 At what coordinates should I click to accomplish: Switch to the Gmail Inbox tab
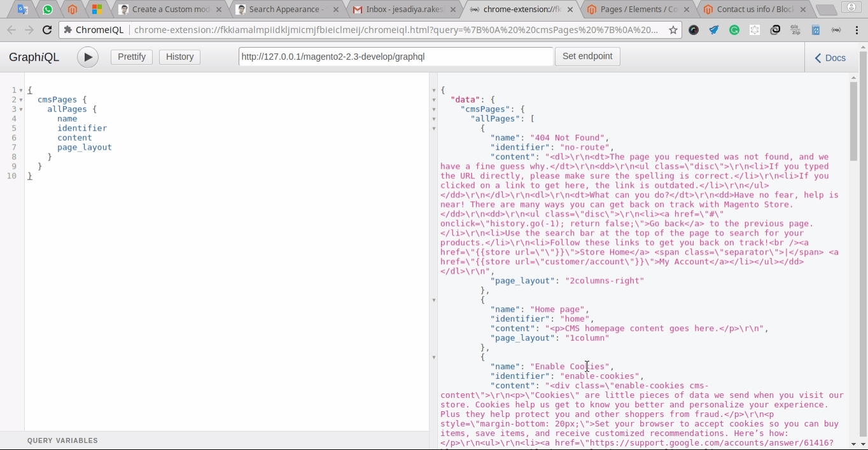(x=401, y=10)
